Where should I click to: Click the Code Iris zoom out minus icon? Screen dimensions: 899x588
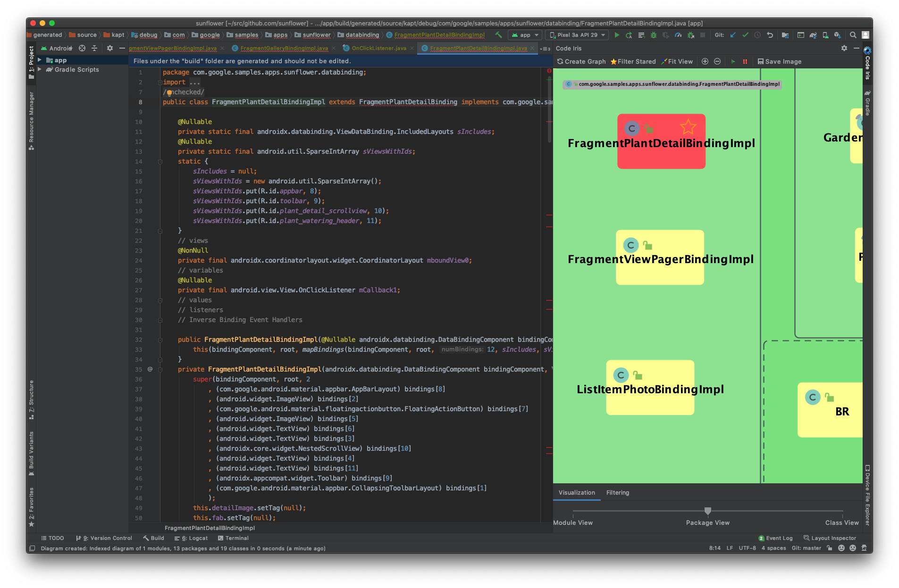click(x=717, y=61)
